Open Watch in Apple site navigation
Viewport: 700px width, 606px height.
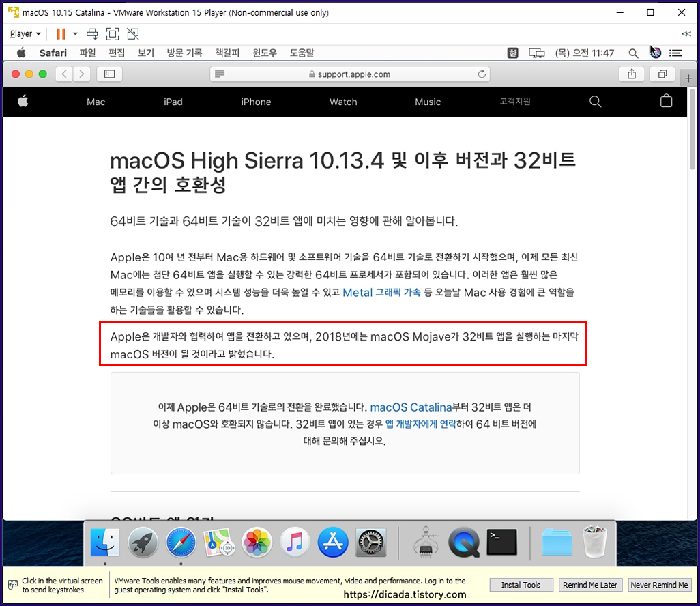pyautogui.click(x=343, y=102)
